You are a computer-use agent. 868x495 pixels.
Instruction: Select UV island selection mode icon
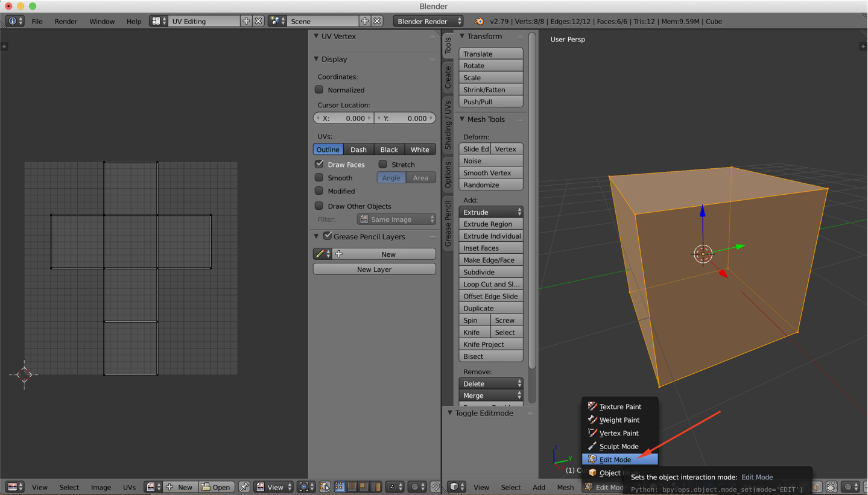[x=376, y=487]
